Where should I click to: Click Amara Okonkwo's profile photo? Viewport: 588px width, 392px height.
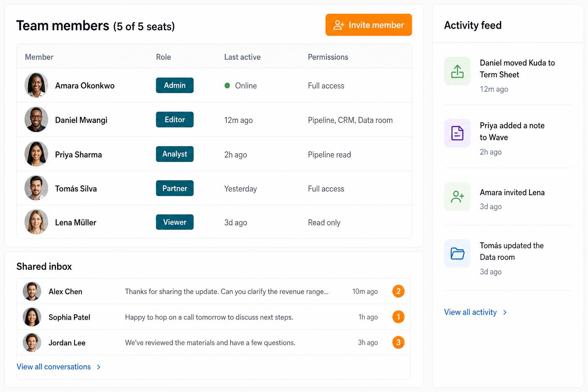click(x=36, y=85)
